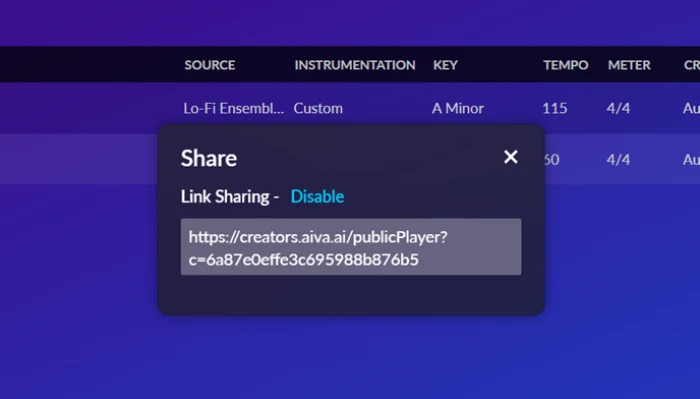
Task: Select the public player share URL field
Action: [351, 247]
